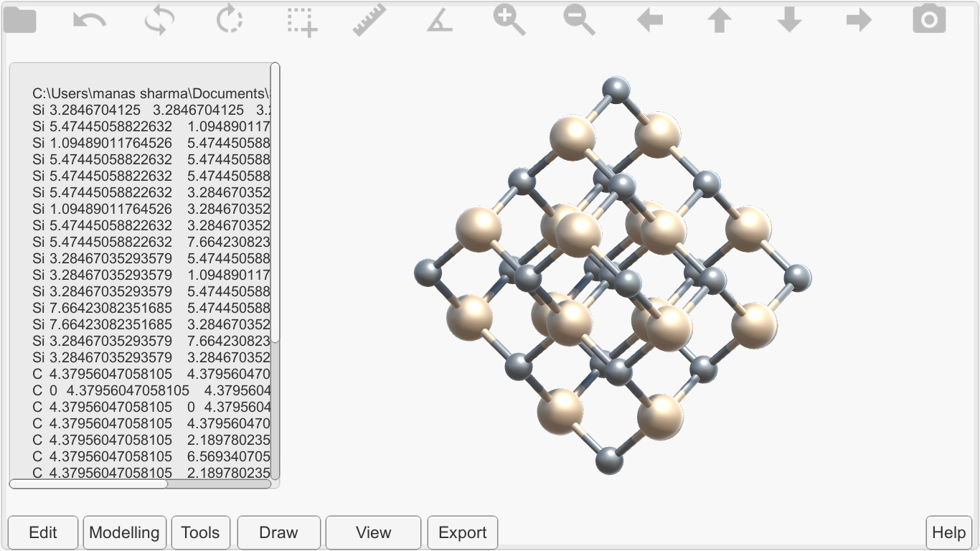This screenshot has height=551, width=980.
Task: Activate the angle measurement tool
Action: point(439,19)
